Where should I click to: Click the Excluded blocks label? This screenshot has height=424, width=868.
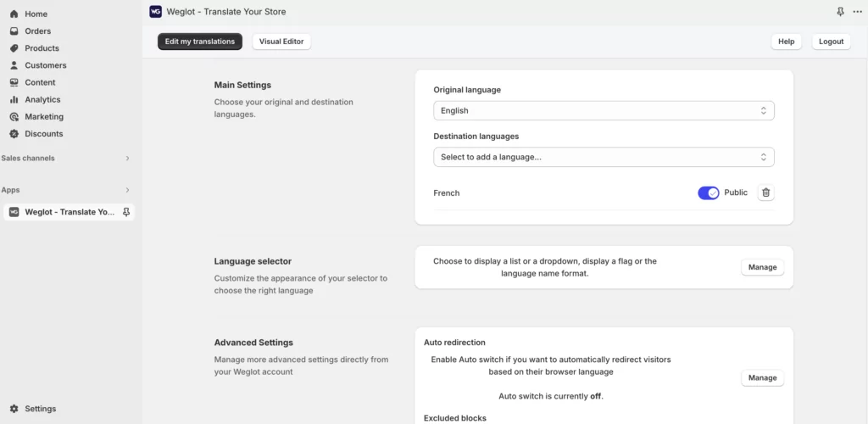[x=455, y=418]
